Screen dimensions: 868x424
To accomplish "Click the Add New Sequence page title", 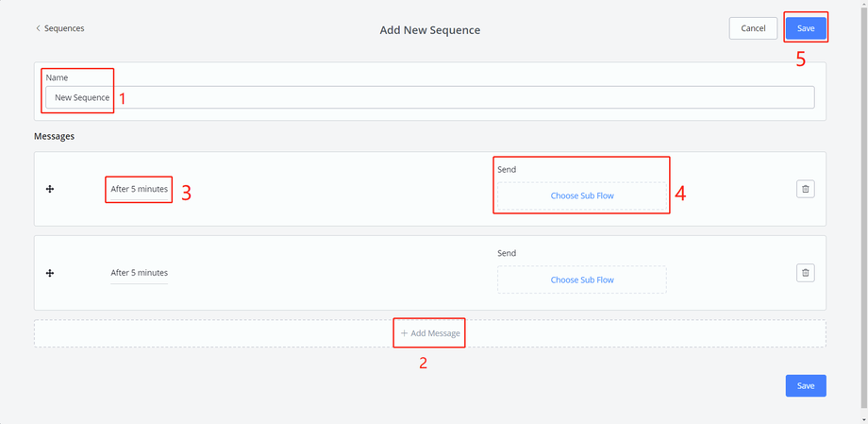I will click(429, 30).
